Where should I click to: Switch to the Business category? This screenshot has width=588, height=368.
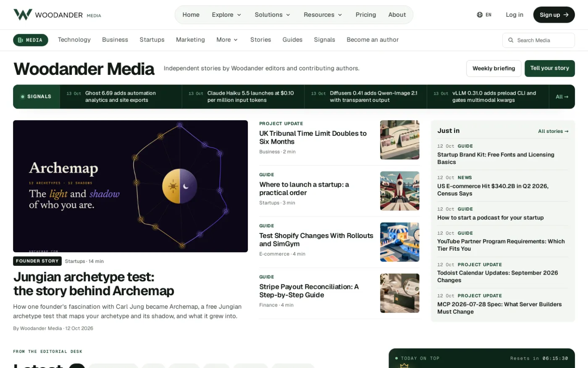[x=115, y=40]
